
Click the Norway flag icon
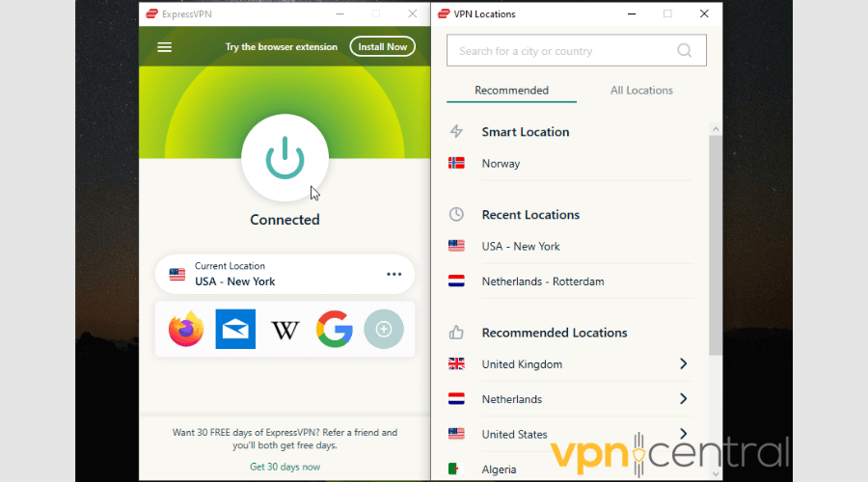456,163
